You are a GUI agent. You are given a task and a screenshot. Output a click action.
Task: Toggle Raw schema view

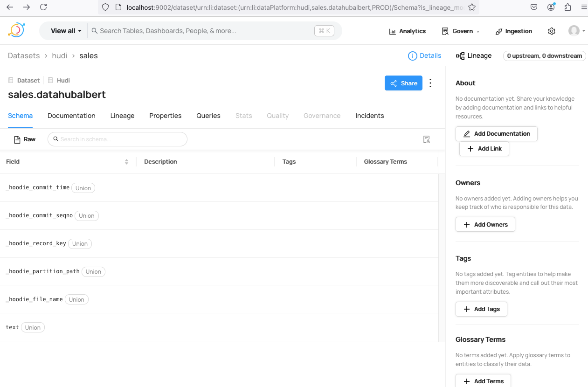point(25,139)
